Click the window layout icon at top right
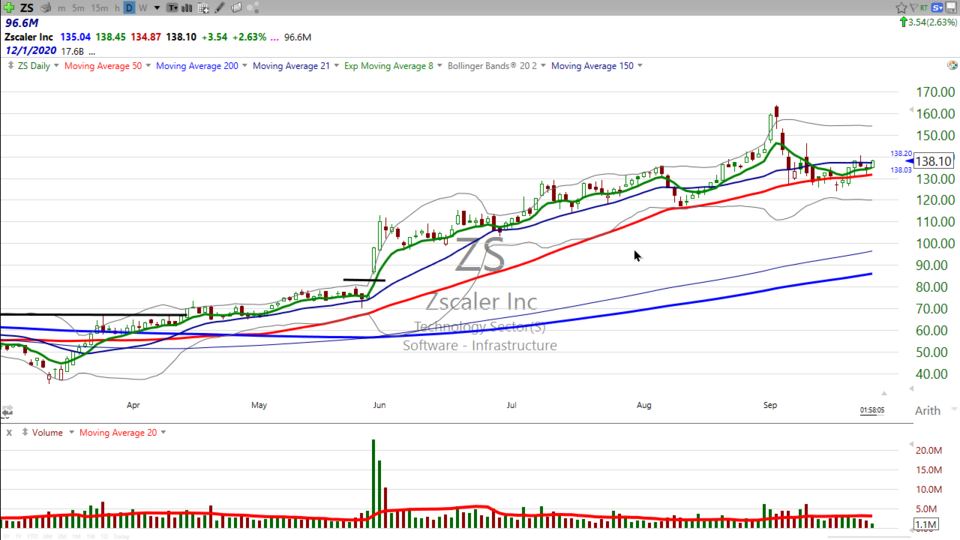Viewport: 960px width, 540px height. click(952, 8)
